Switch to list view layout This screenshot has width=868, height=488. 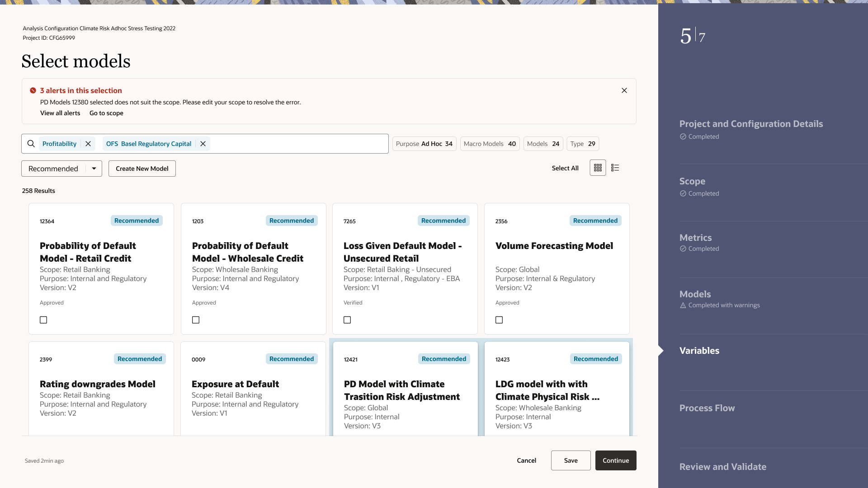615,168
